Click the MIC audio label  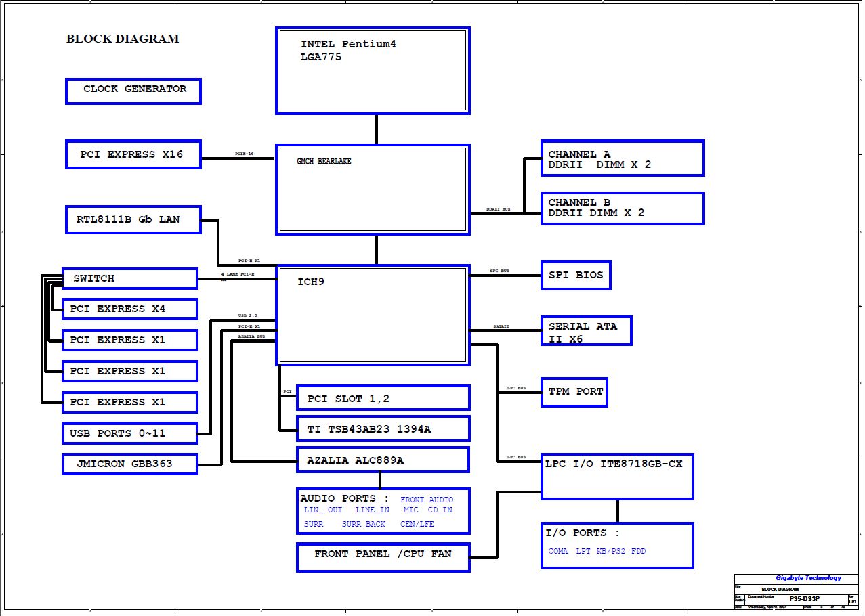click(410, 510)
